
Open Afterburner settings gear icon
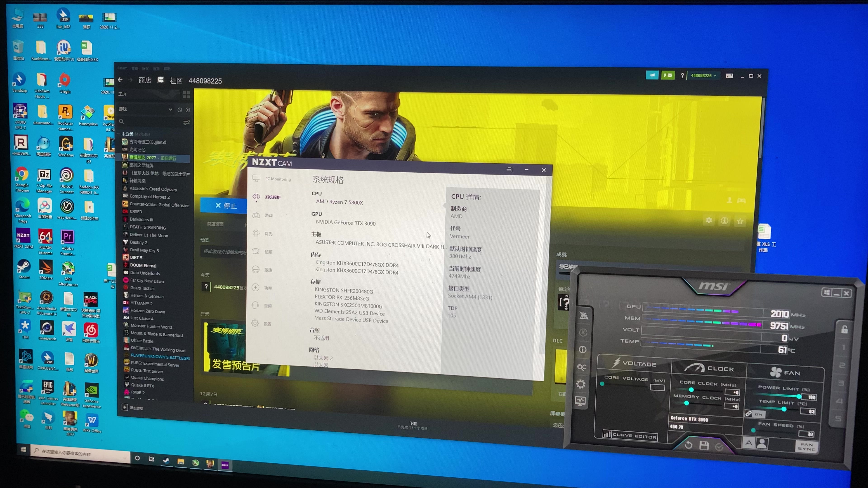[581, 384]
